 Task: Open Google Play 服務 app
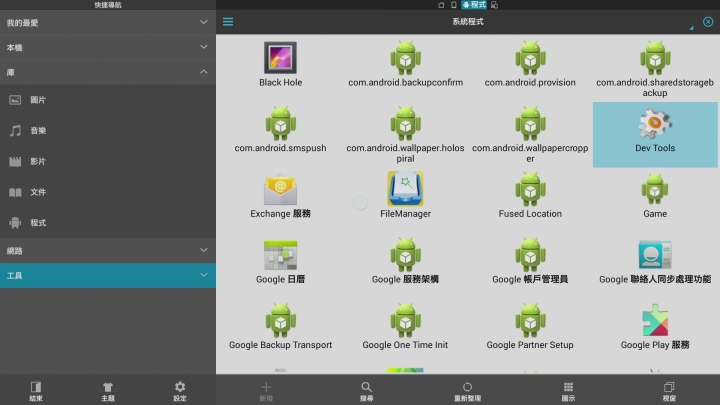click(x=655, y=327)
